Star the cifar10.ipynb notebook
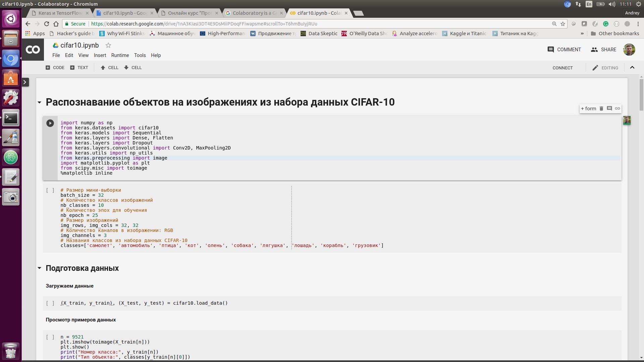The image size is (644, 362). [108, 45]
